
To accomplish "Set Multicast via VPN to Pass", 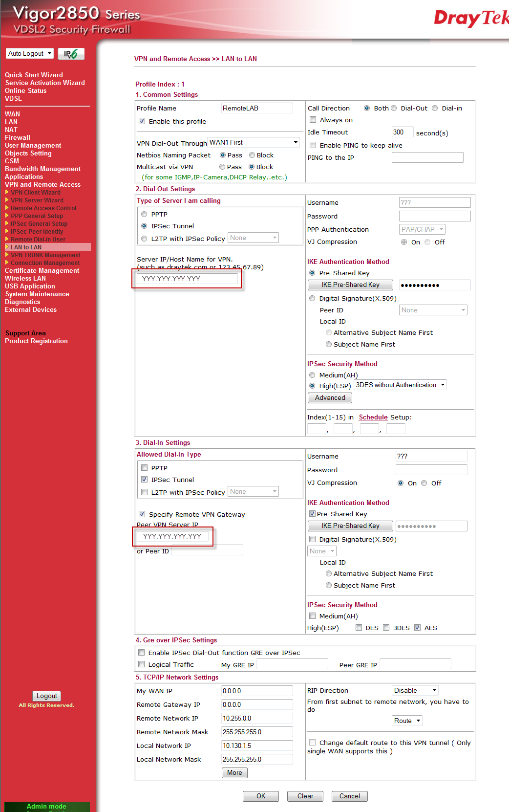I will coord(222,167).
